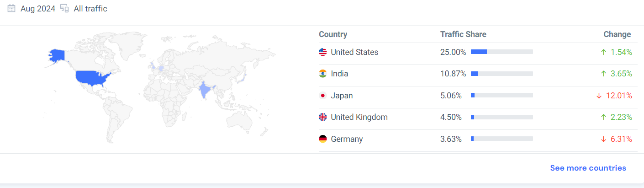Open the See more countries link
644x188 pixels.
pyautogui.click(x=588, y=168)
